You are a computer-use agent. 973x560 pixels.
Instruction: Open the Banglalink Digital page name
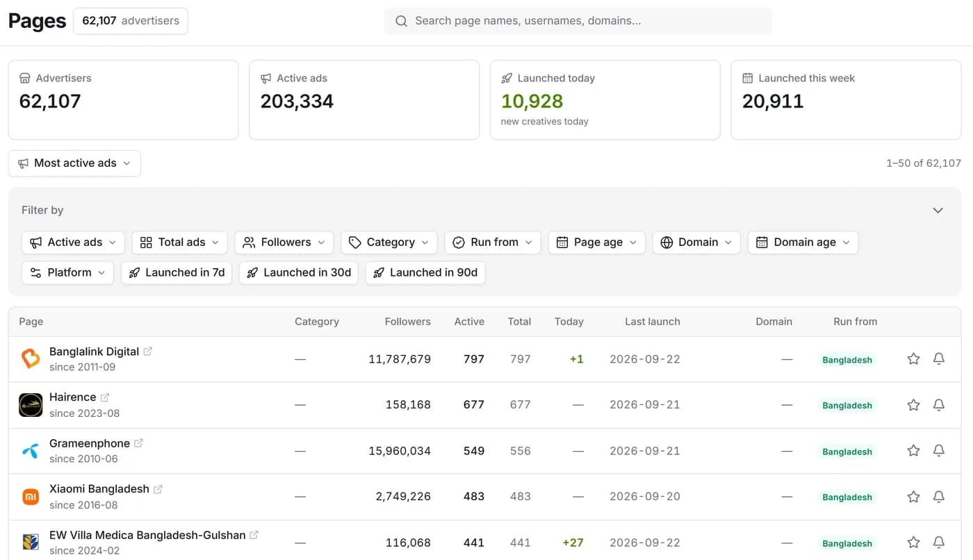tap(94, 352)
